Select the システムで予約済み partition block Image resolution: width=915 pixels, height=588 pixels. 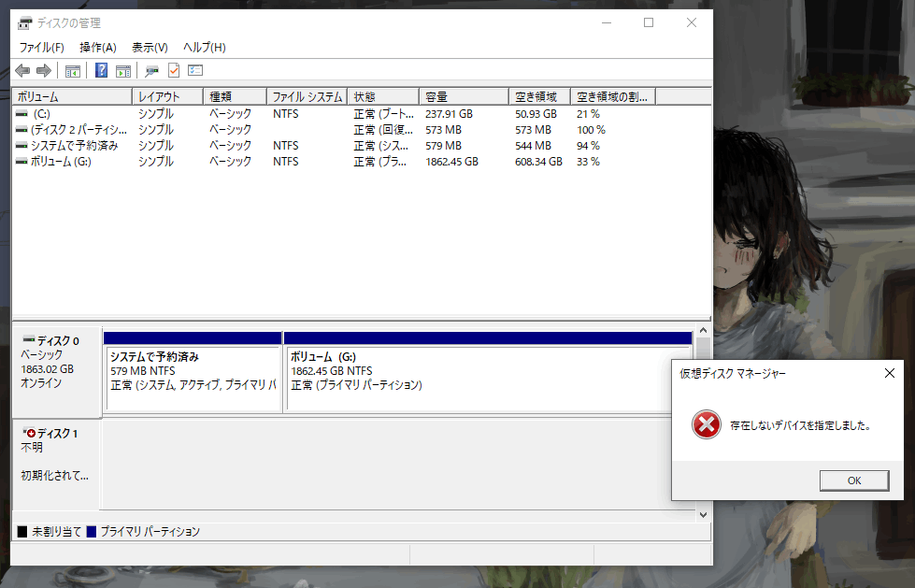pos(192,374)
